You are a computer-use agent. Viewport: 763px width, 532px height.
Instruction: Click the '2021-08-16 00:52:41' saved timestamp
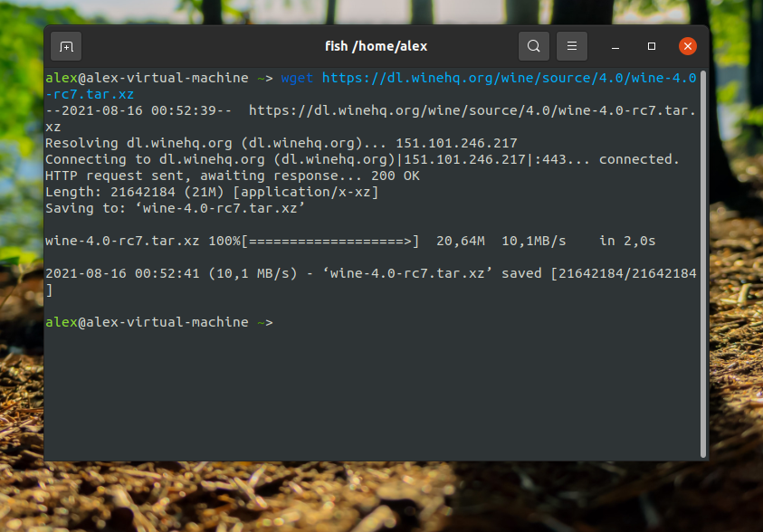click(122, 273)
